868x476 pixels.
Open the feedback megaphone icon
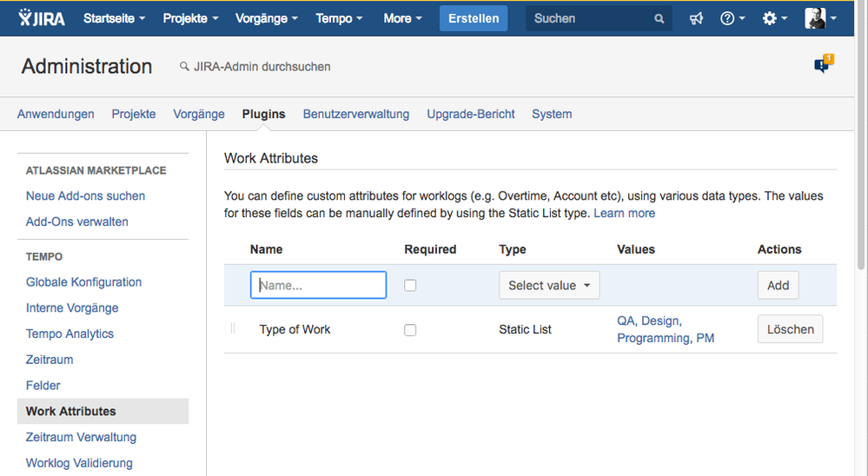[x=696, y=19]
